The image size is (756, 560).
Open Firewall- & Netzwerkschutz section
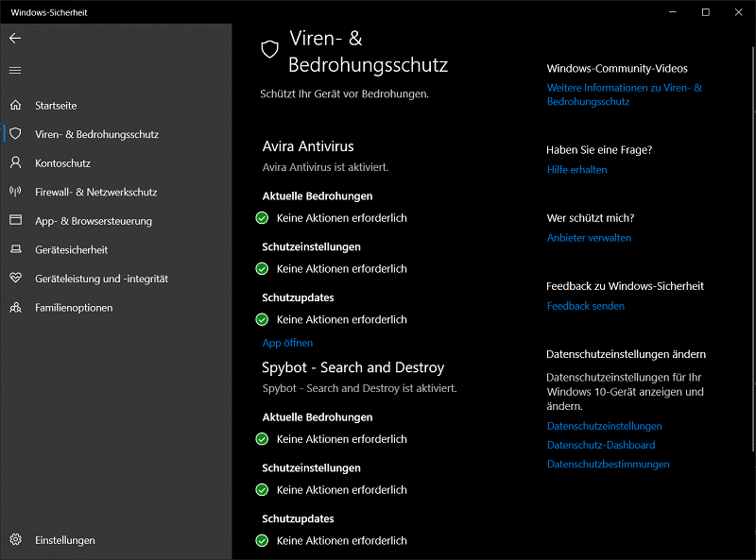[115, 192]
